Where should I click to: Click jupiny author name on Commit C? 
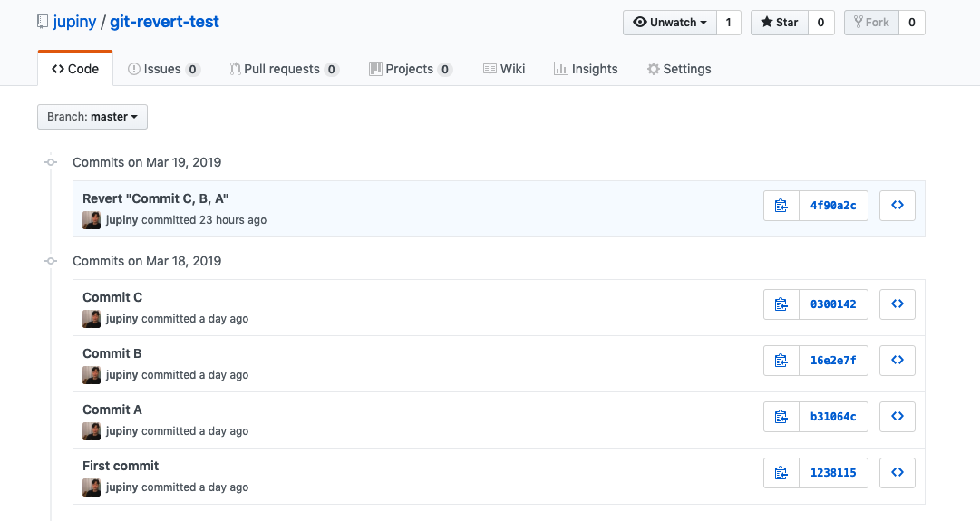(x=121, y=319)
